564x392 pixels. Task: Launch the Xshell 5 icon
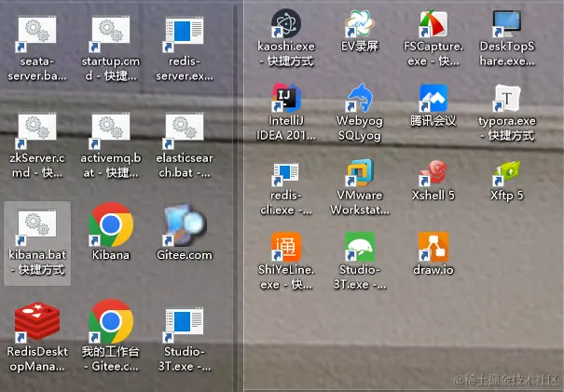433,173
